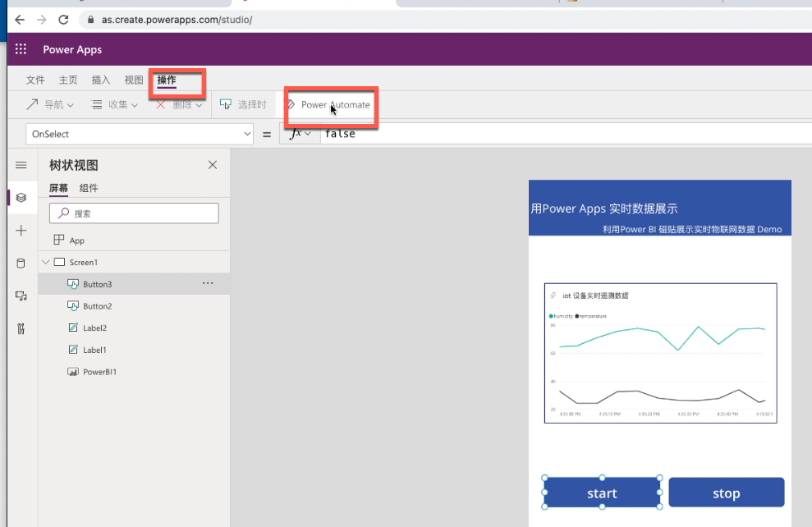Select the 用Power Apps 实时数据展示 title label
The image size is (812, 527).
click(603, 209)
